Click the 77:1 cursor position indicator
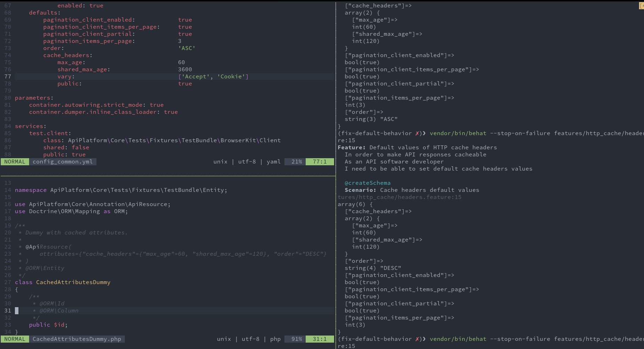This screenshot has width=644, height=349. (320, 162)
